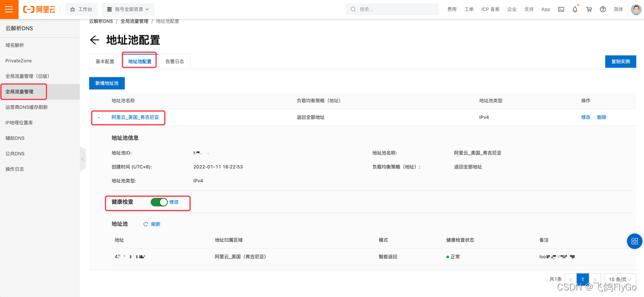Screen dimensions: 644x297
Task: Toggle the 健康检查 switch
Action: (x=159, y=202)
